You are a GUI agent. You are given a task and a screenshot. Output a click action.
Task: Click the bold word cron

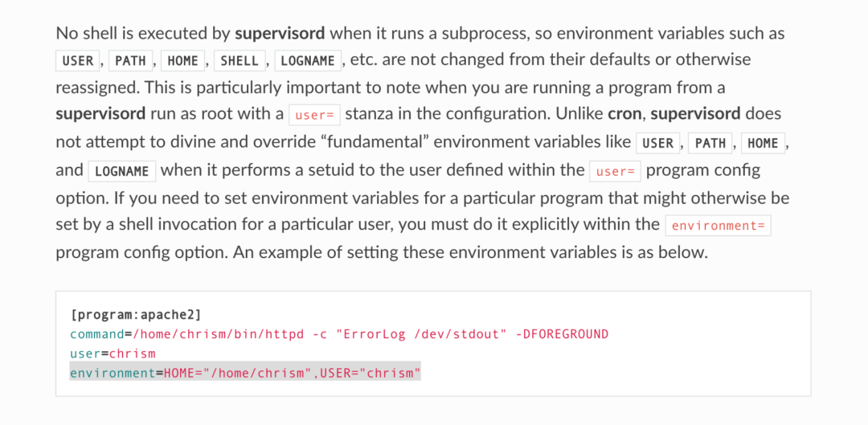coord(625,114)
